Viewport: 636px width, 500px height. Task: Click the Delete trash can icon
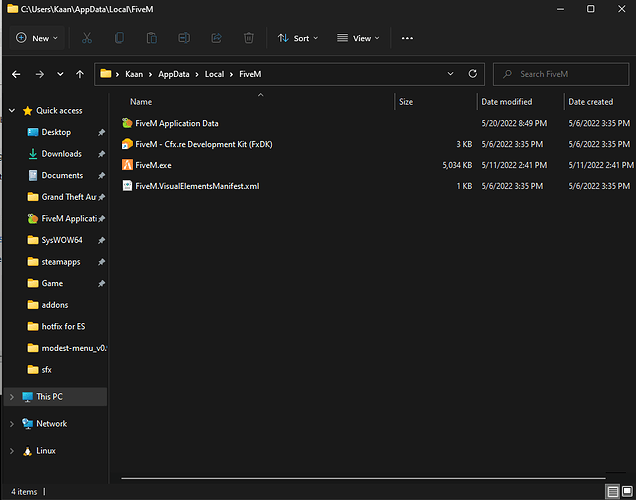[249, 38]
